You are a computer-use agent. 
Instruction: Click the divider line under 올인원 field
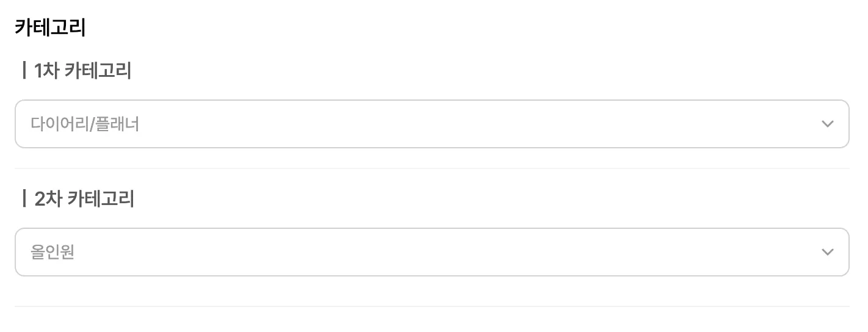click(x=432, y=306)
